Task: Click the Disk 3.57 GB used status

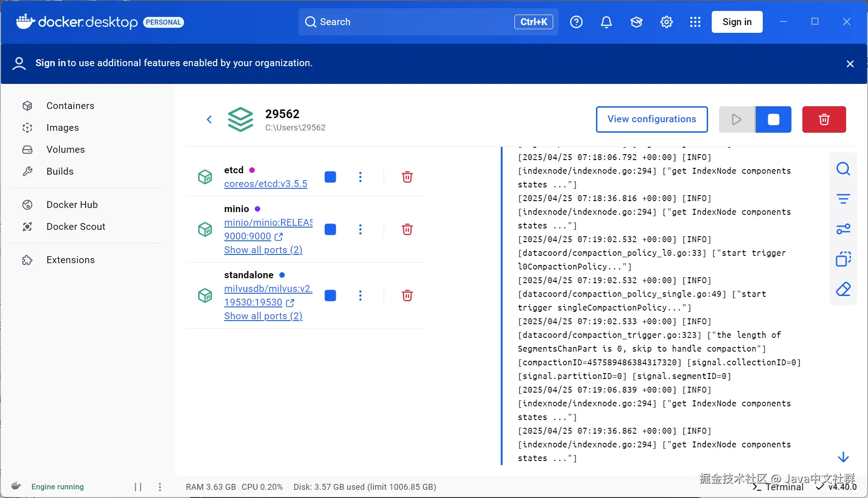Action: pos(365,487)
